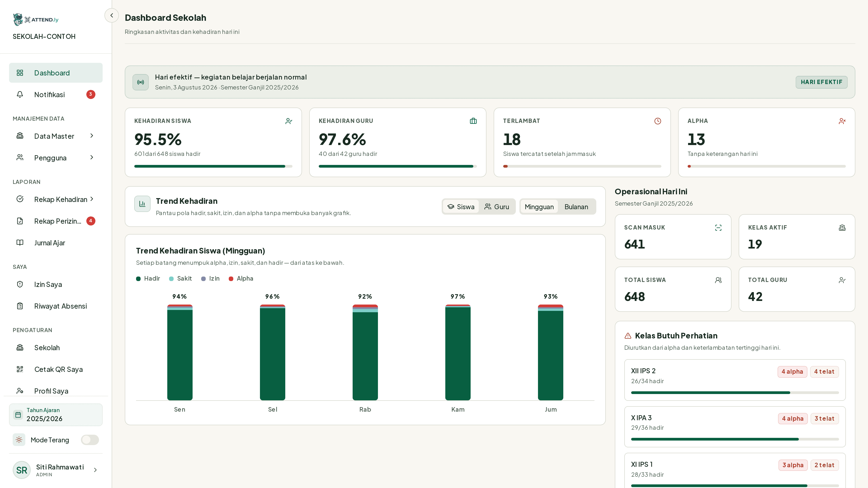Open the Tahun Ajaran 2025/2026 selector
This screenshot has height=488, width=868.
56,415
